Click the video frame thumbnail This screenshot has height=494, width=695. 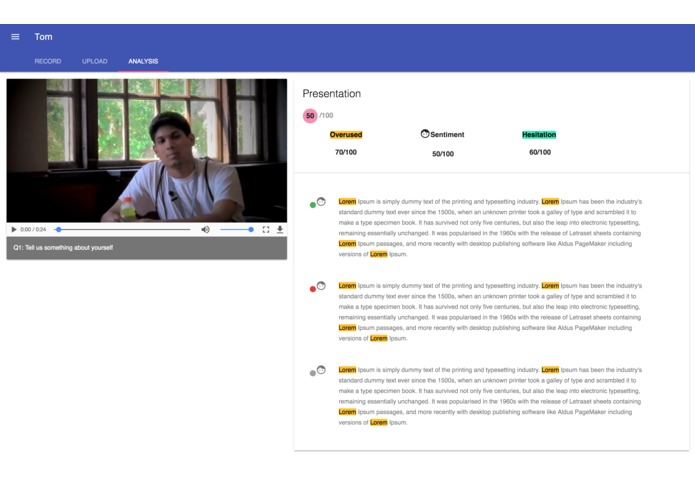(147, 151)
